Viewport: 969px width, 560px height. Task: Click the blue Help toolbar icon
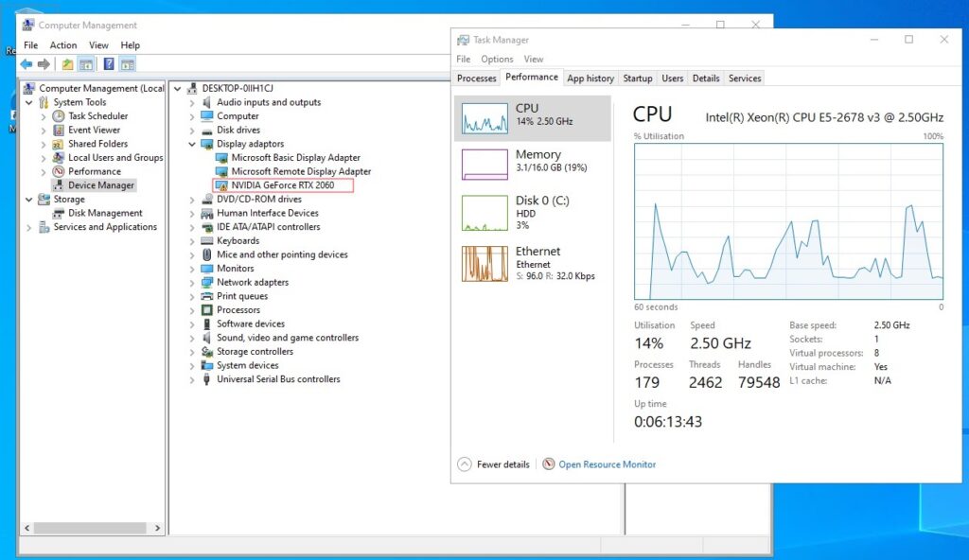[109, 64]
